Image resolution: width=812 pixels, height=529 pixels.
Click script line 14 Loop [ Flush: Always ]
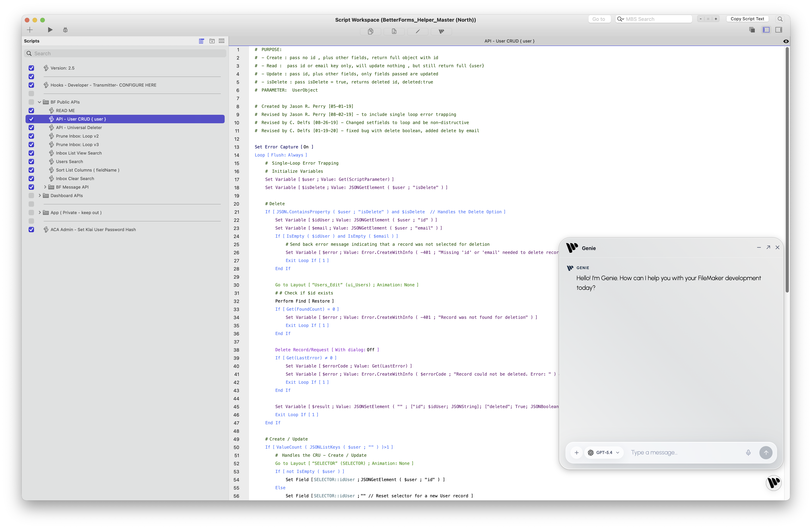click(281, 155)
